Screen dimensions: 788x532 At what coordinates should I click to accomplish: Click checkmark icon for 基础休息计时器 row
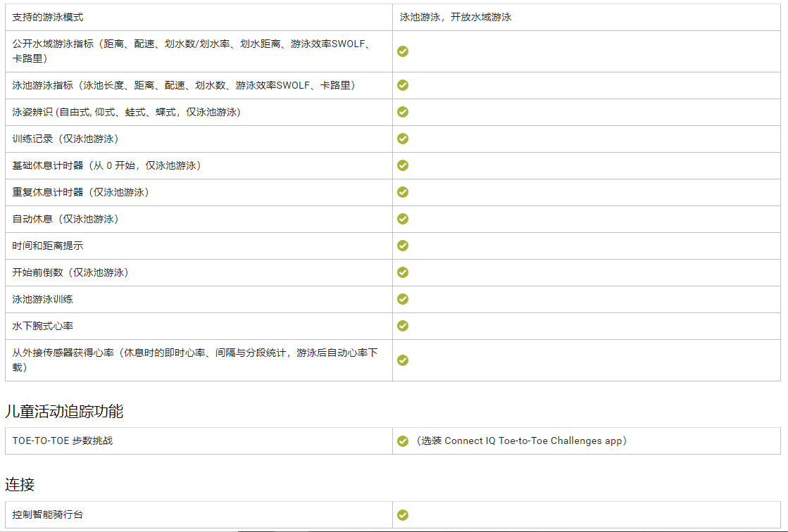403,165
